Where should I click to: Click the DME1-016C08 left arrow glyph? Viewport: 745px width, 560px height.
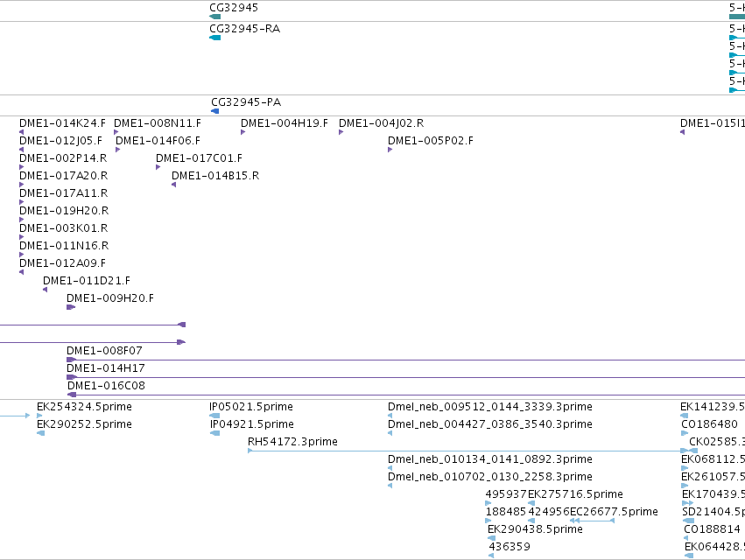[72, 395]
